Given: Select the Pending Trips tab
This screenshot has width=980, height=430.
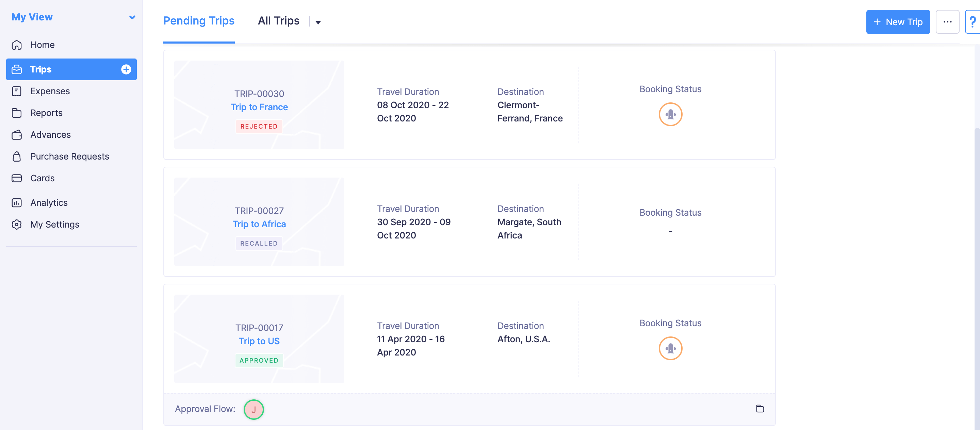Looking at the screenshot, I should (199, 20).
